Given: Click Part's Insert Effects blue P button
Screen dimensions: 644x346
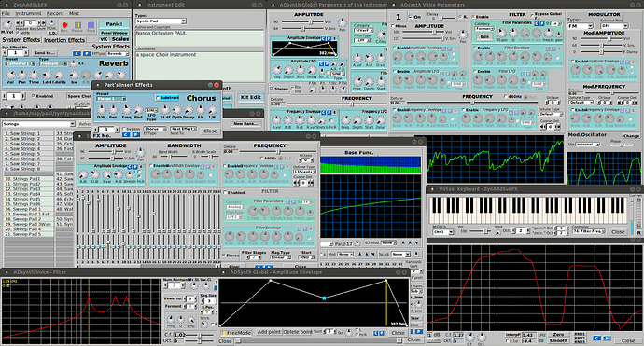Looking at the screenshot, I should 136,134.
